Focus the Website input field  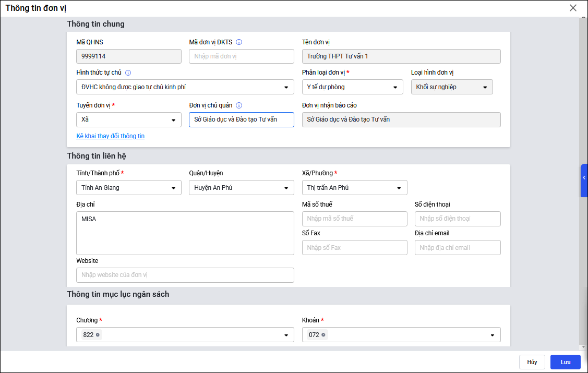tap(185, 275)
